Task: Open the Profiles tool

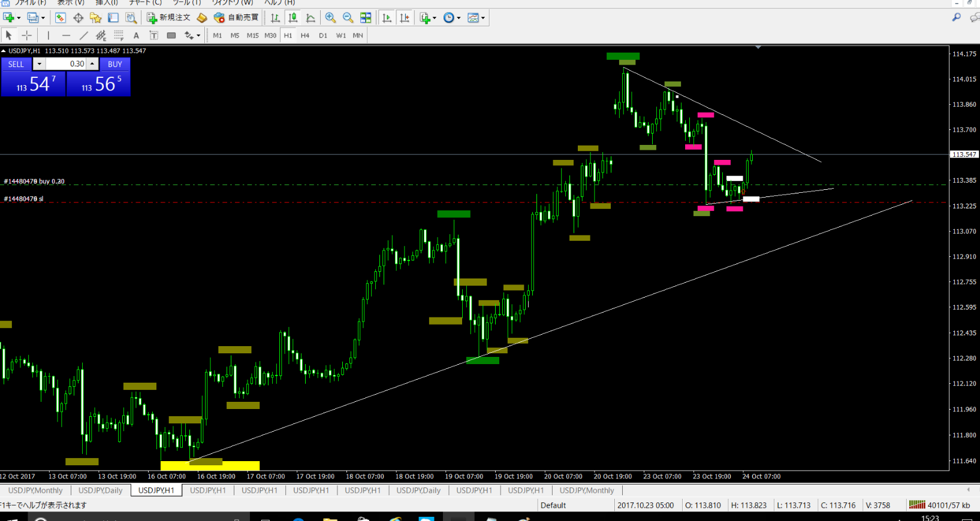Action: (32, 18)
